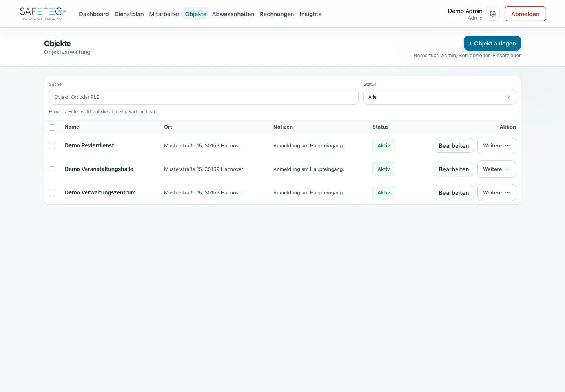Navigate to Rechnungen
Viewport: 565px width, 392px height.
pyautogui.click(x=277, y=14)
